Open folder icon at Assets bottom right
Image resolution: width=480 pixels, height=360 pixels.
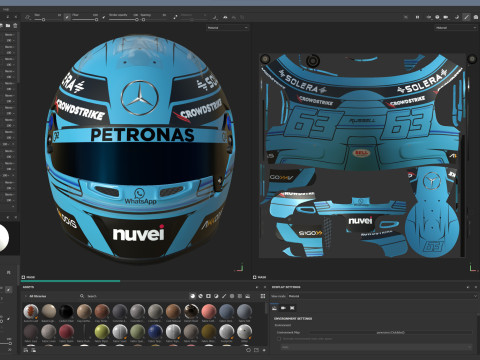click(256, 350)
